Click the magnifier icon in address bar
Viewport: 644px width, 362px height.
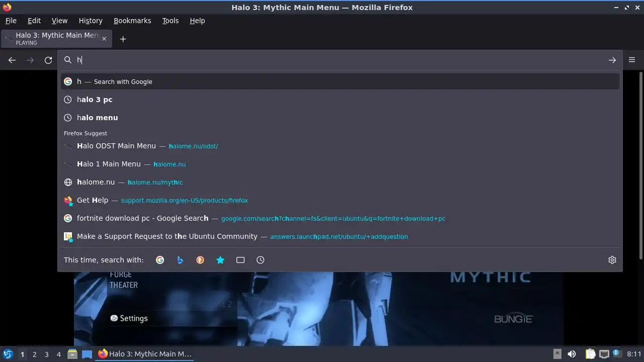[68, 60]
